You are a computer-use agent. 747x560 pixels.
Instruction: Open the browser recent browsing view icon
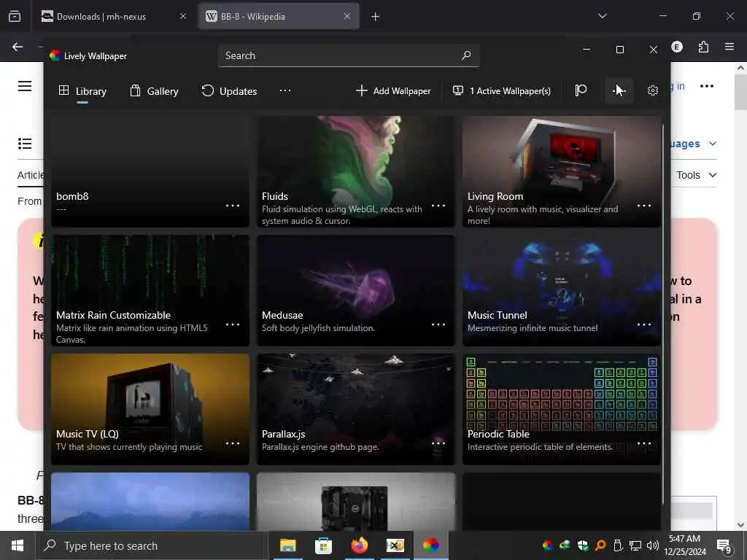(15, 17)
